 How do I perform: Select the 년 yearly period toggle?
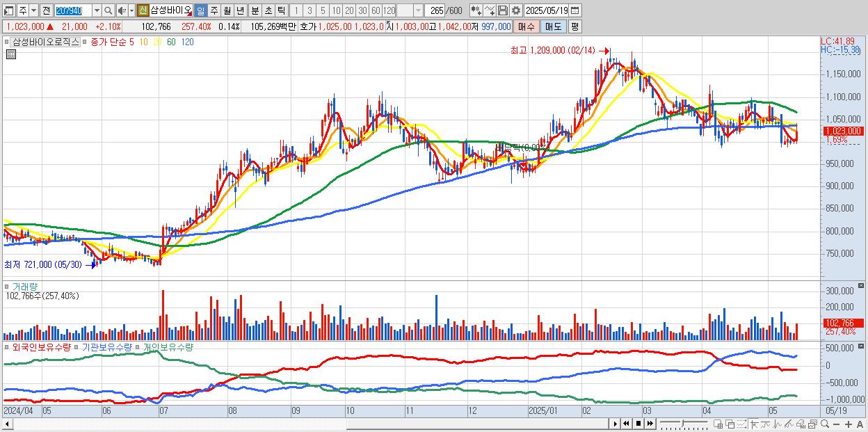pyautogui.click(x=240, y=10)
